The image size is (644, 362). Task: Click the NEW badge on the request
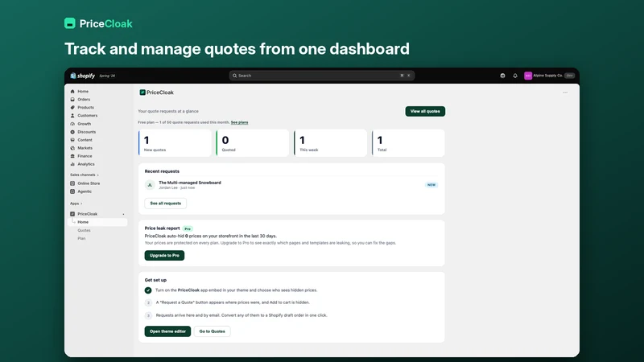tap(431, 185)
